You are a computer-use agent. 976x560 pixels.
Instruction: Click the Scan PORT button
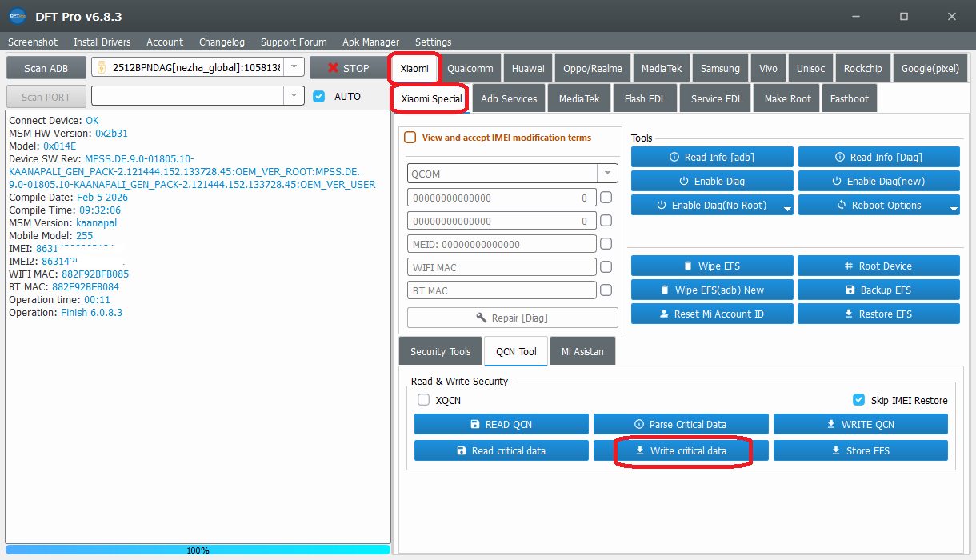coord(46,97)
